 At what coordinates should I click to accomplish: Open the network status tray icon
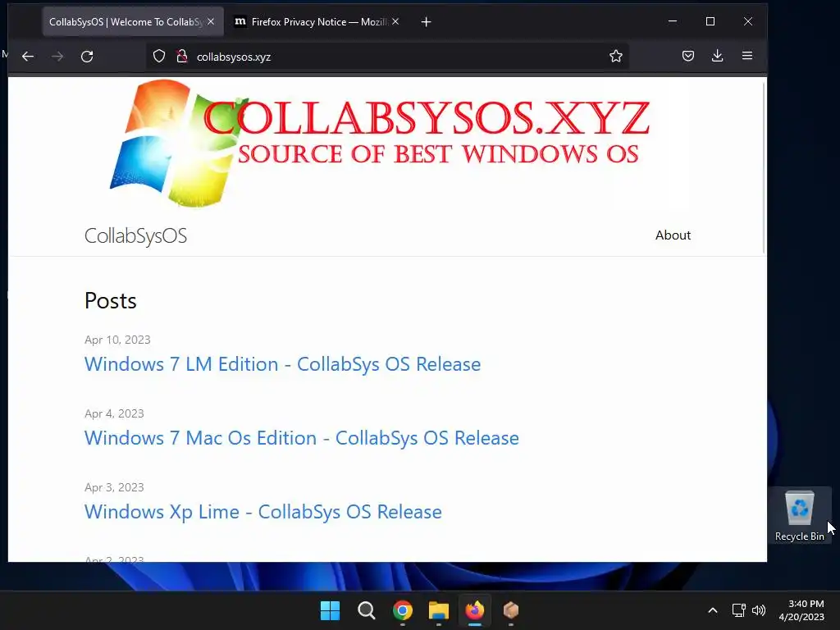click(739, 610)
